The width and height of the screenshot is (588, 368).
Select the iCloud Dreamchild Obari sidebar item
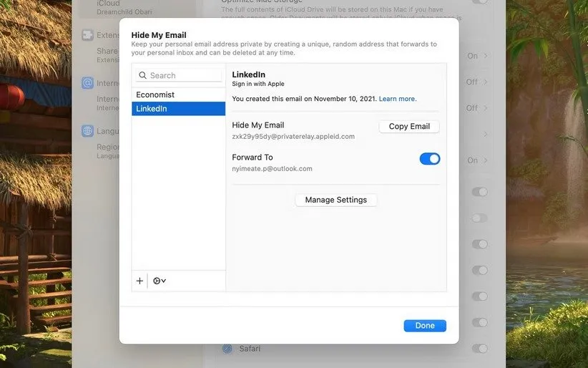tap(116, 7)
